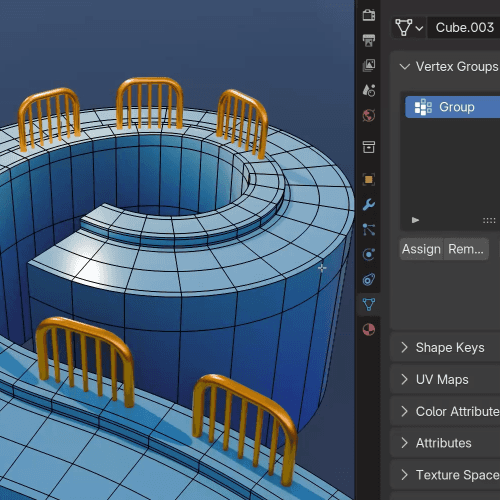
Task: Open the Object Data mesh tab
Action: tap(369, 304)
